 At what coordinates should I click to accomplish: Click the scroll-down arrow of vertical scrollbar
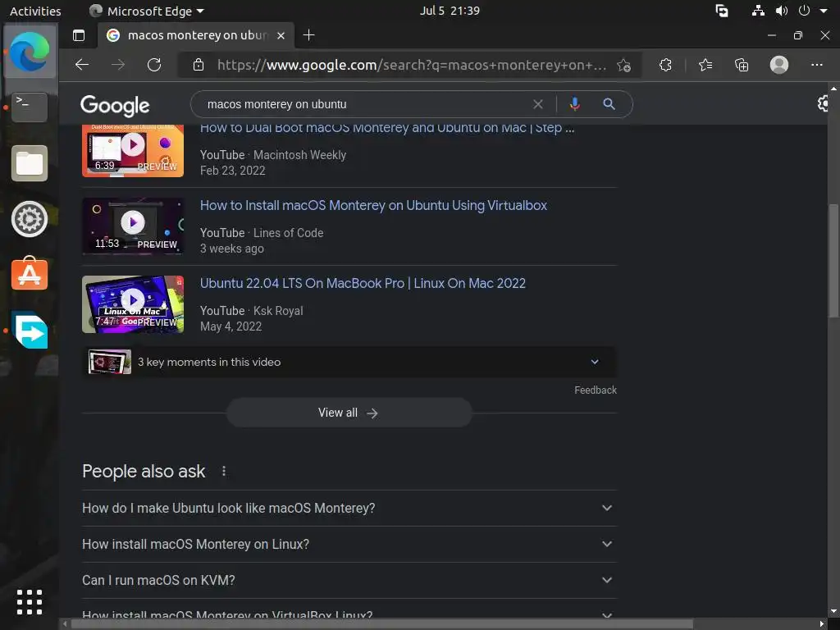click(833, 611)
